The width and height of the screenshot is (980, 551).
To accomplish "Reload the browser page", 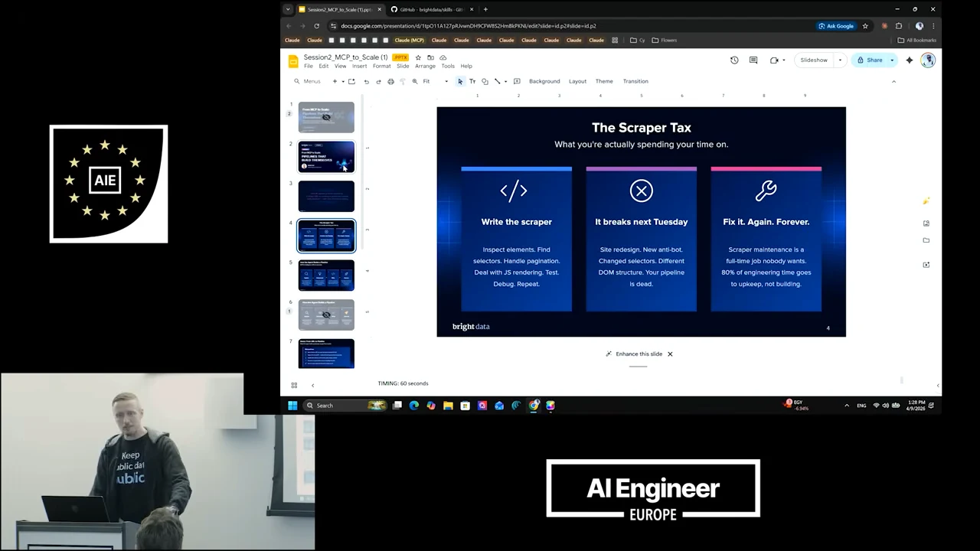I will point(316,26).
